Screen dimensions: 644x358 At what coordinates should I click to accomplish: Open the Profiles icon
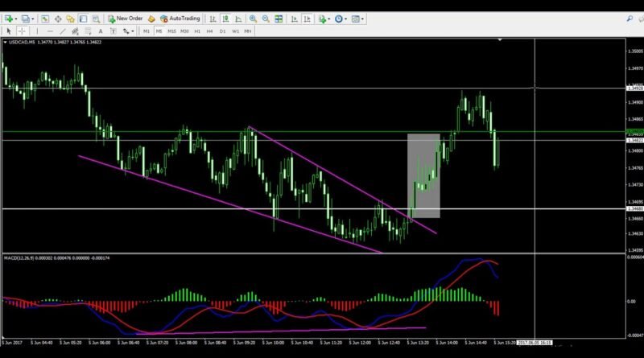point(26,19)
